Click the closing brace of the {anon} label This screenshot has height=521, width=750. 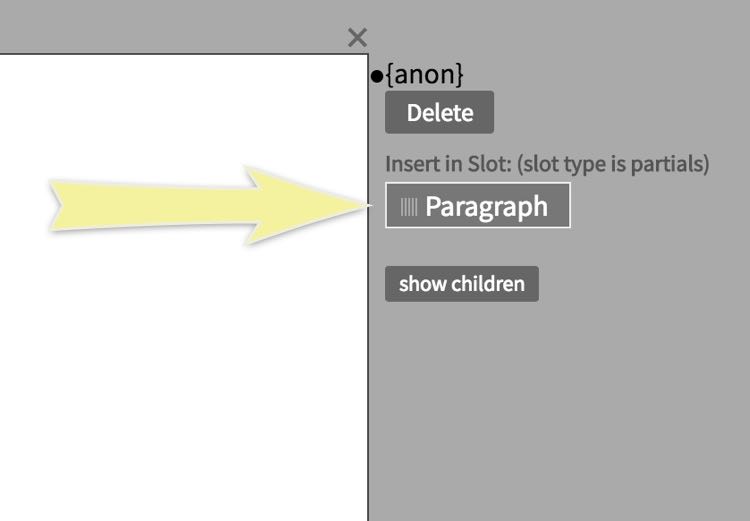click(459, 75)
